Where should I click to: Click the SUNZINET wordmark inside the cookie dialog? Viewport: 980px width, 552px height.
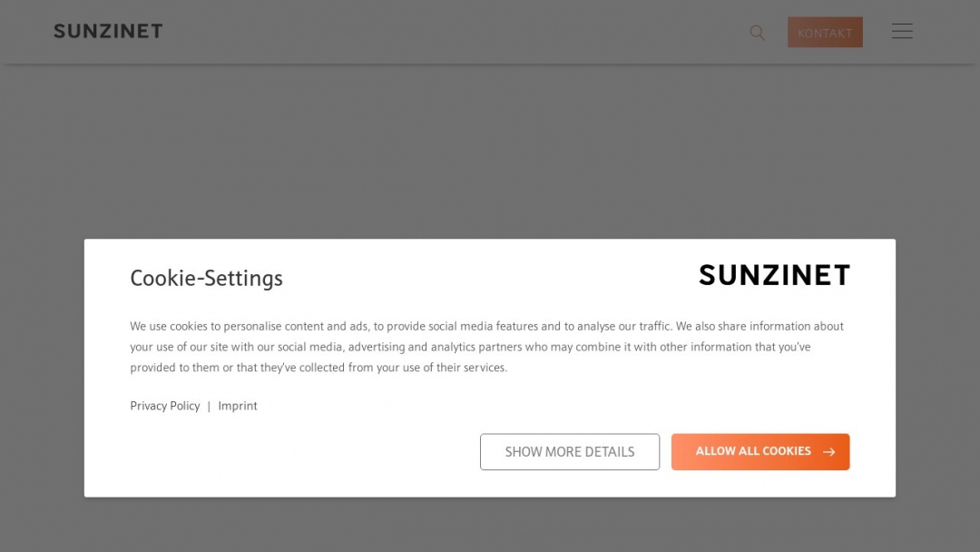click(774, 275)
